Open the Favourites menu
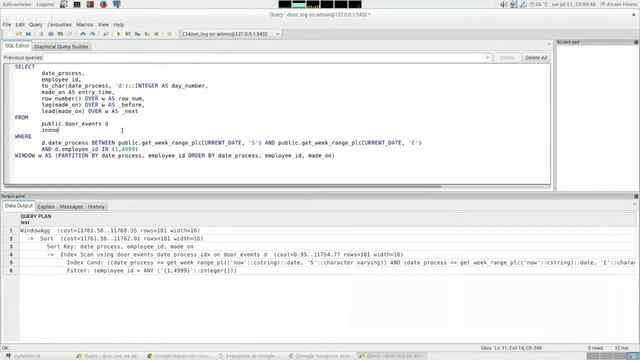 60,24
